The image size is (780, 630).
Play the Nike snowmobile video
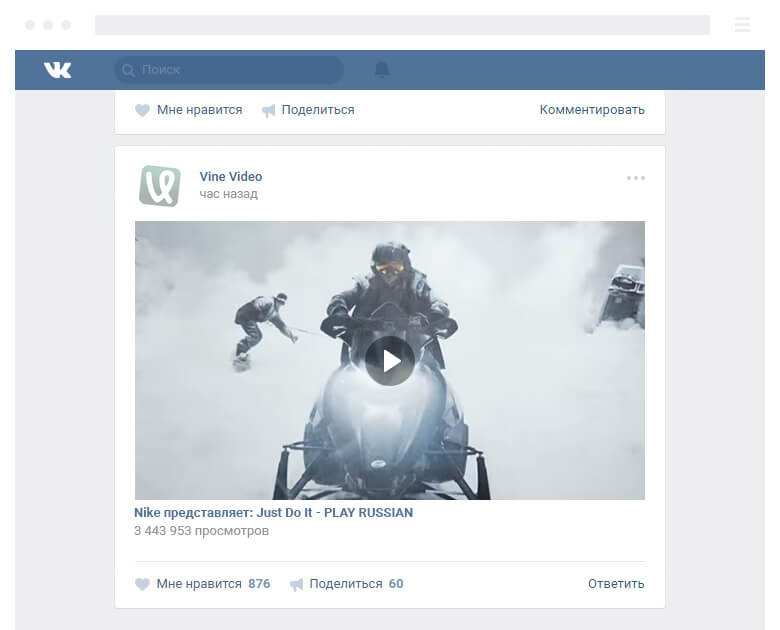point(390,361)
